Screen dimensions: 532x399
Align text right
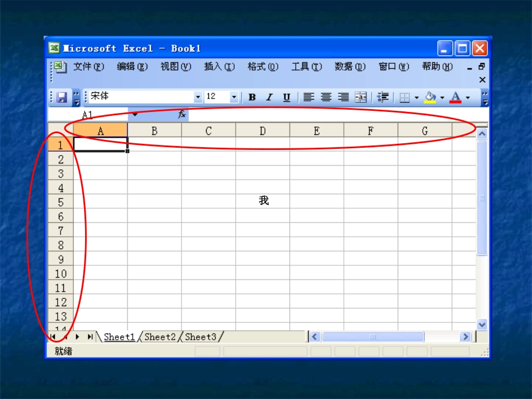tap(343, 97)
